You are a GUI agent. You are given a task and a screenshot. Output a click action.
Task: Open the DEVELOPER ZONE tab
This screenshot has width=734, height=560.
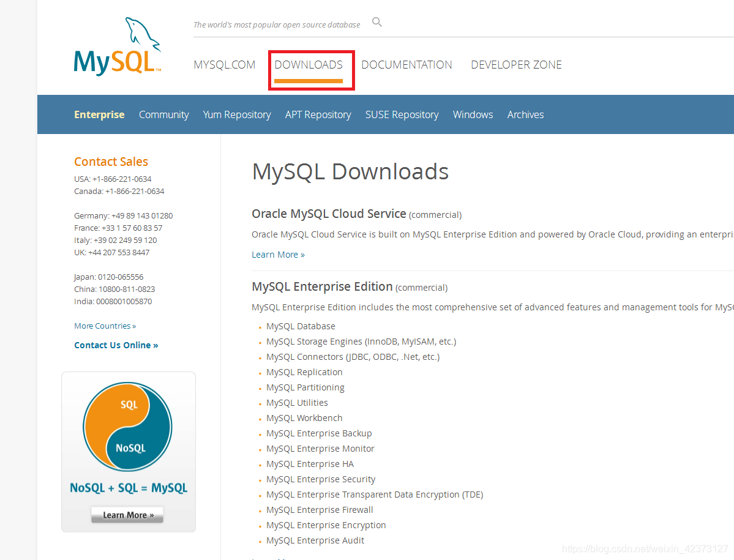point(516,64)
